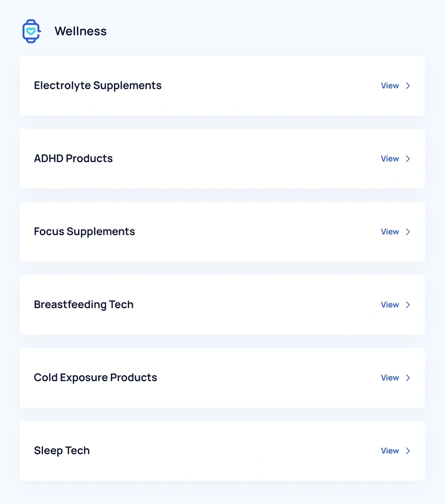View the Cold Exposure Products list
Viewport: 445px width, 504px height.
click(390, 378)
